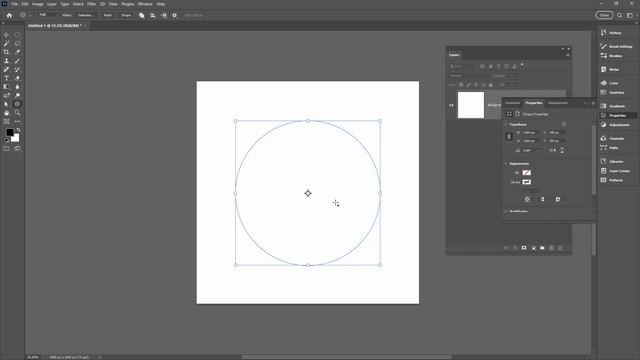Open the Patterns panel
This screenshot has height=360, width=640.
(x=616, y=180)
